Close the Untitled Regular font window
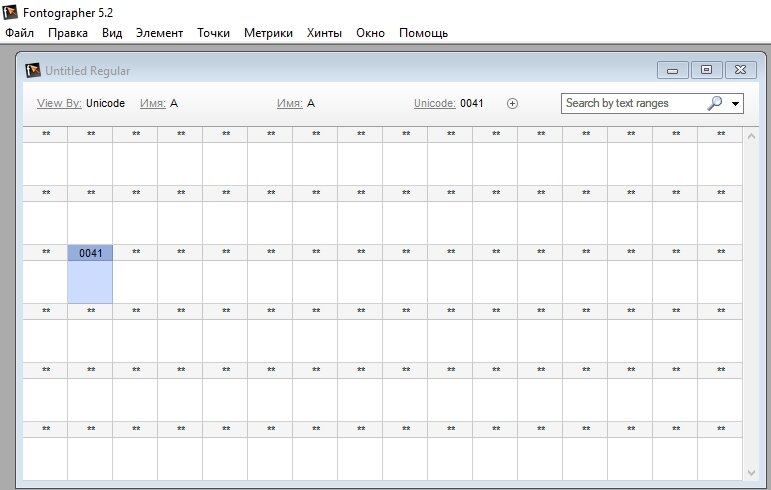 tap(741, 70)
